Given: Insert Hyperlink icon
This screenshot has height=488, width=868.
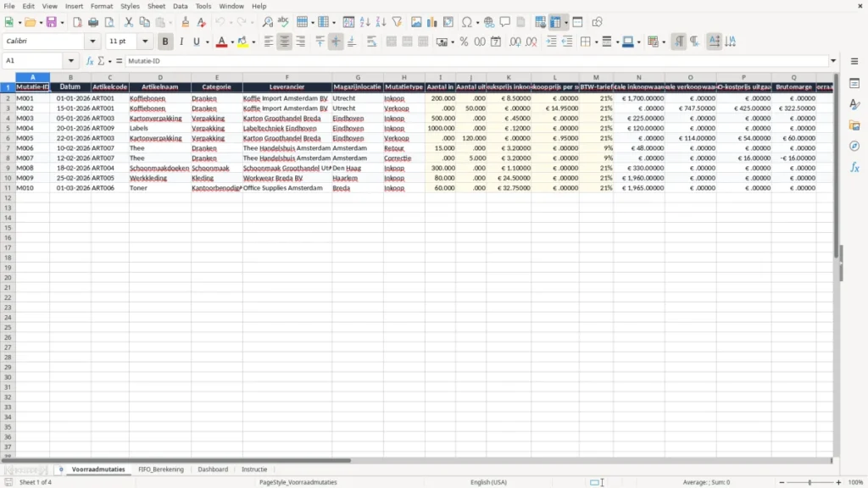Looking at the screenshot, I should [x=489, y=22].
